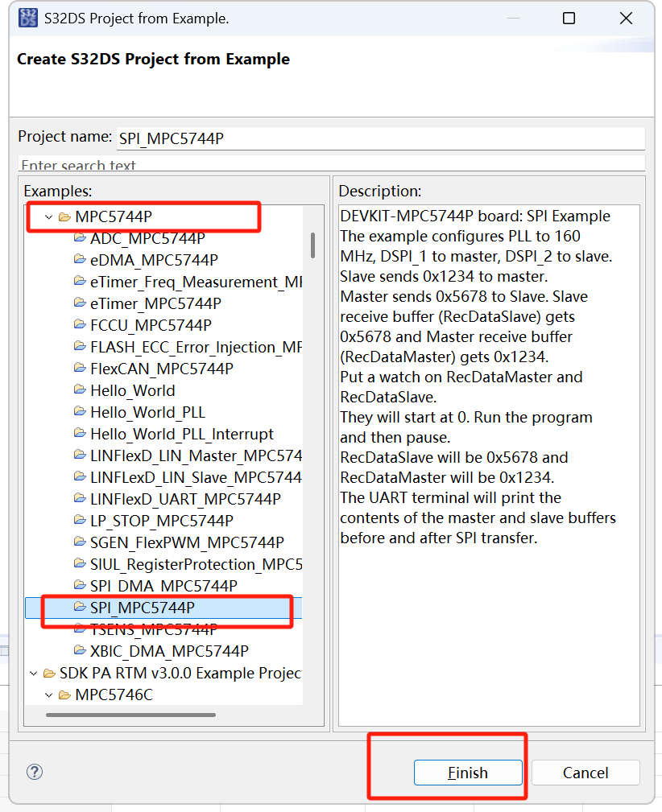This screenshot has width=662, height=812.
Task: Select LP_STOP_MPC5744P example
Action: coord(162,521)
